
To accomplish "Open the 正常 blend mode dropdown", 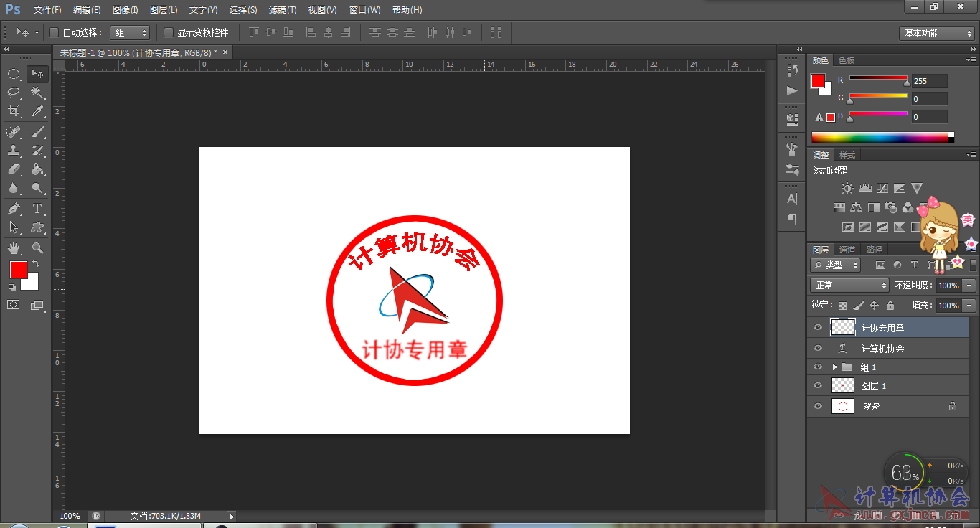I will [x=849, y=285].
